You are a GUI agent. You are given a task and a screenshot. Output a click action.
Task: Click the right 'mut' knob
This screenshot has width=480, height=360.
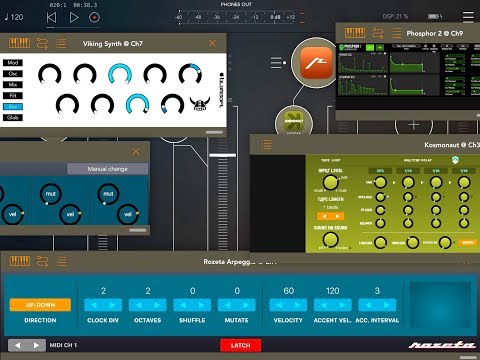click(x=108, y=194)
